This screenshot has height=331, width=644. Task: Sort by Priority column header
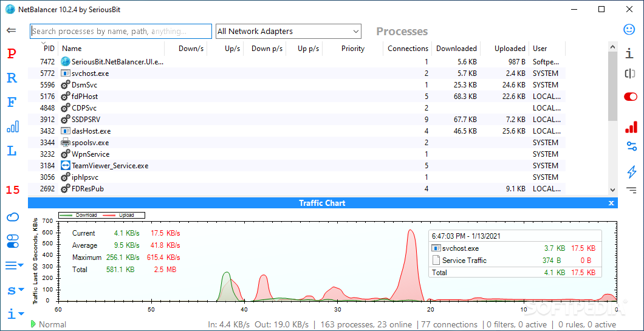[353, 49]
